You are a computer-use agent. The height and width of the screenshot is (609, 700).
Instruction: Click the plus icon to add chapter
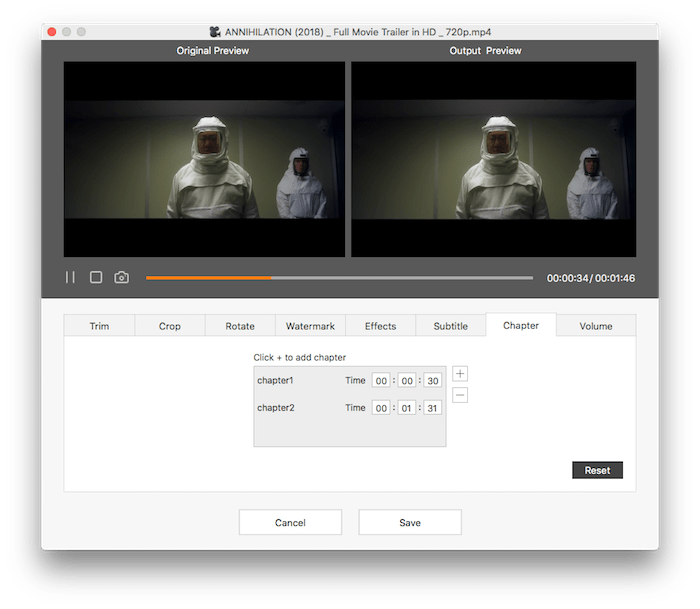[460, 374]
